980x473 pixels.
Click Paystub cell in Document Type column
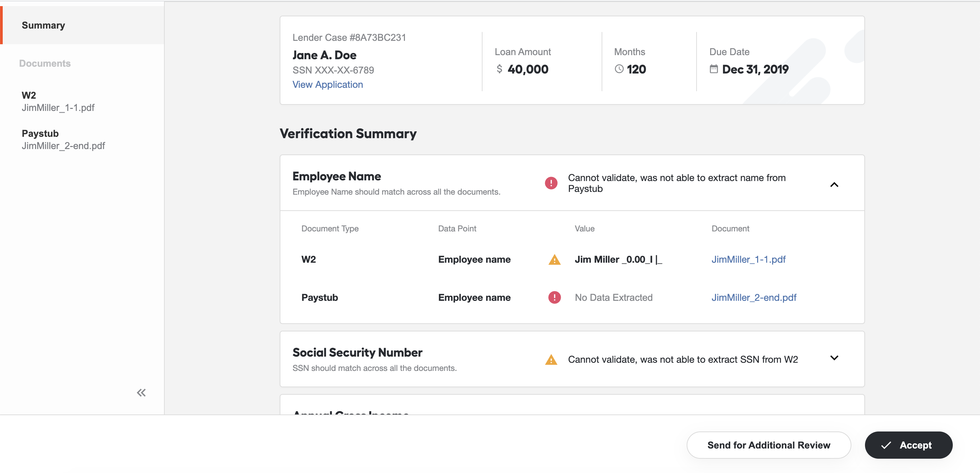[320, 297]
